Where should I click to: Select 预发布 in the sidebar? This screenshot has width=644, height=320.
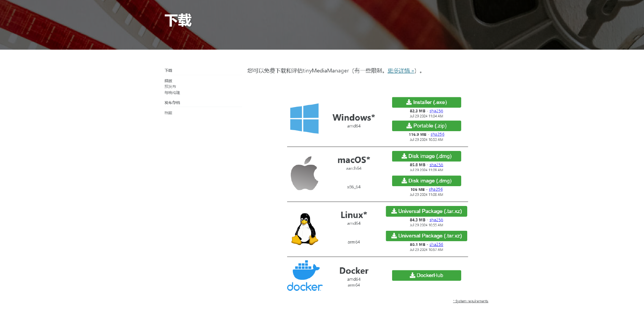[170, 87]
